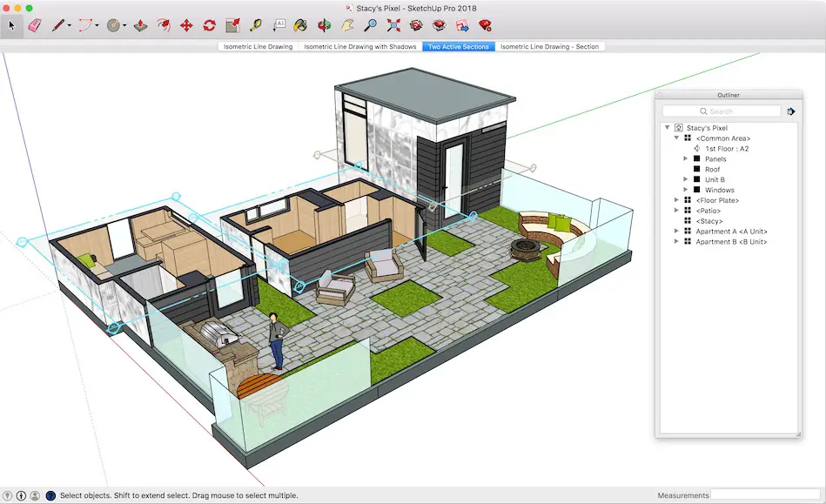
Task: Switch to Isometric Line Drawing scene tab
Action: [259, 46]
